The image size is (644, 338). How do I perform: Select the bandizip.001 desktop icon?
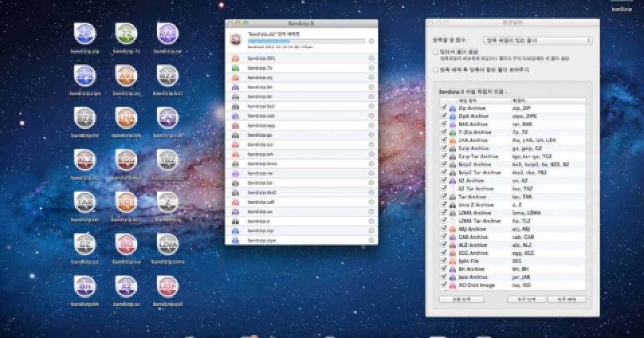point(126,202)
